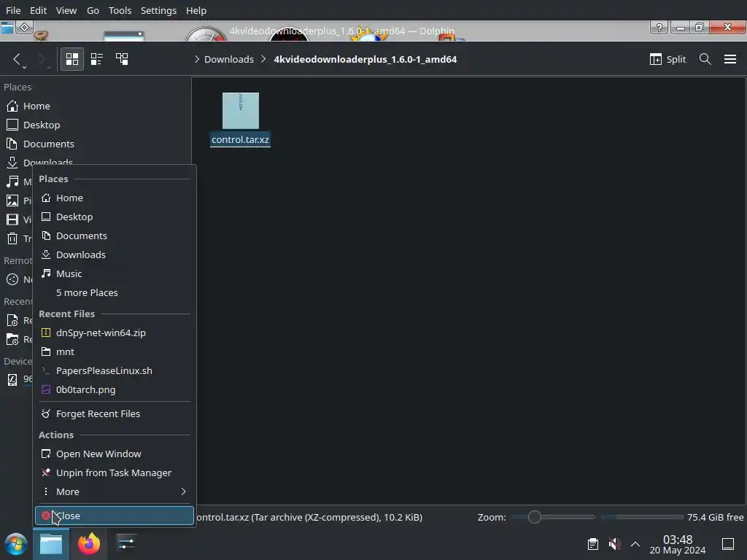747x560 pixels.
Task: Click the show desktop button
Action: pyautogui.click(x=728, y=544)
